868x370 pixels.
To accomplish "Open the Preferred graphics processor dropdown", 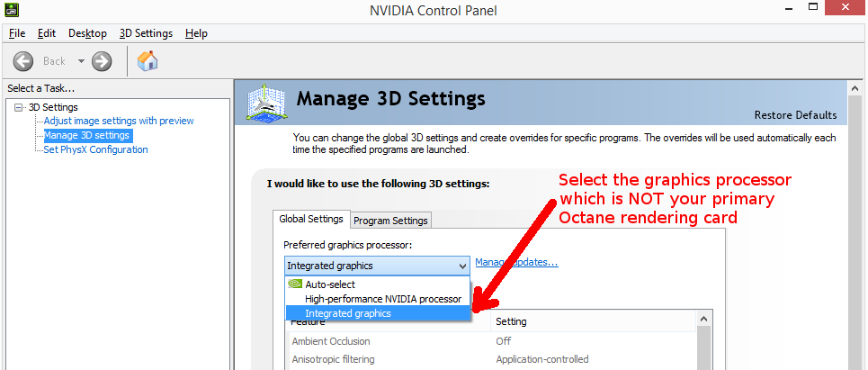I will 378,266.
